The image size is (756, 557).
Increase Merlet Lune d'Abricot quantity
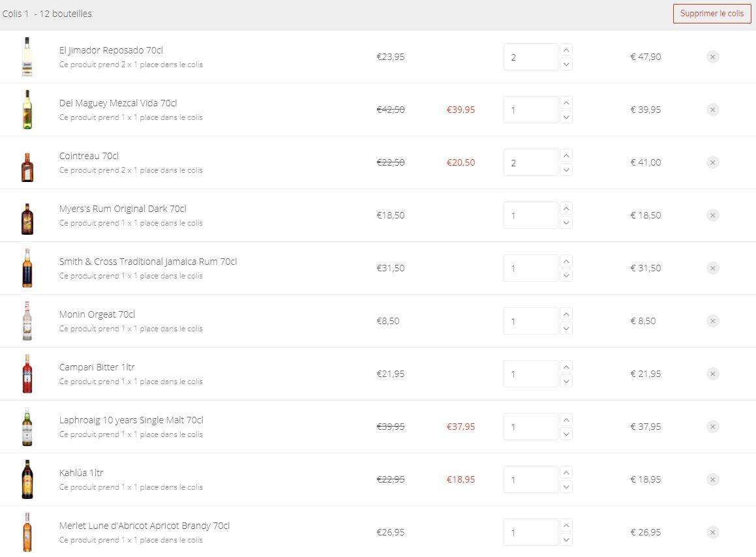(566, 526)
